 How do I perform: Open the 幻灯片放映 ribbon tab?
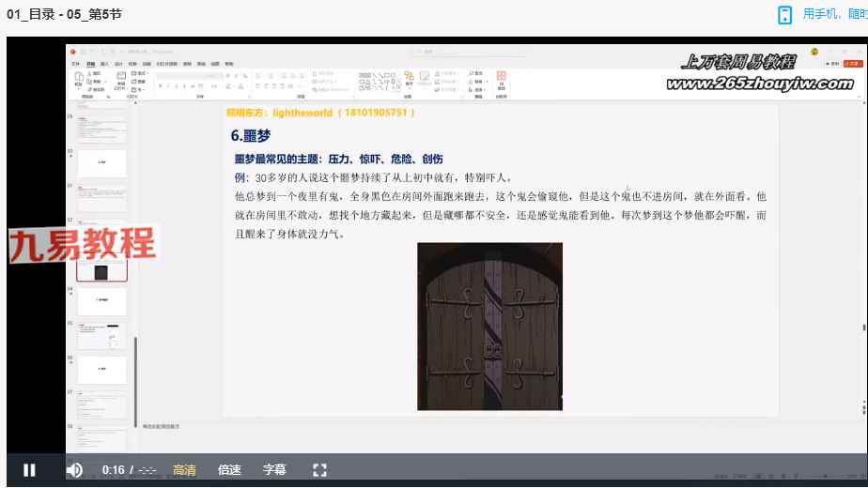tap(166, 64)
